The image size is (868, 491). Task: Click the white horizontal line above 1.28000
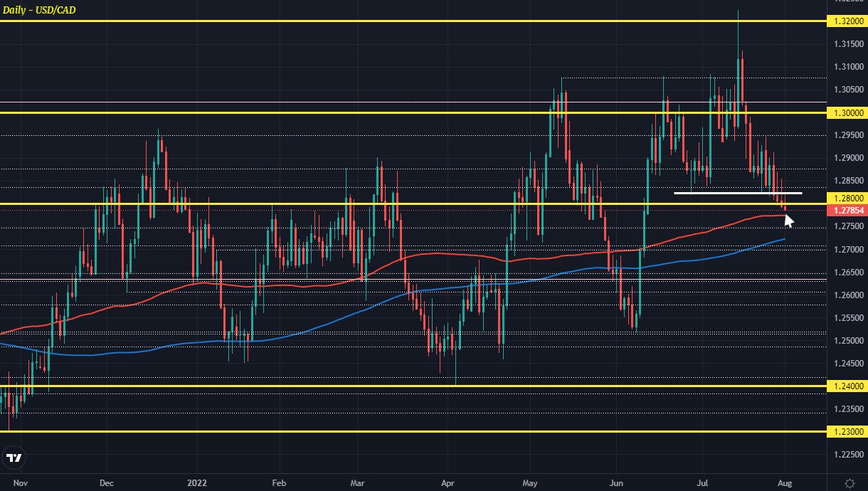pyautogui.click(x=738, y=193)
